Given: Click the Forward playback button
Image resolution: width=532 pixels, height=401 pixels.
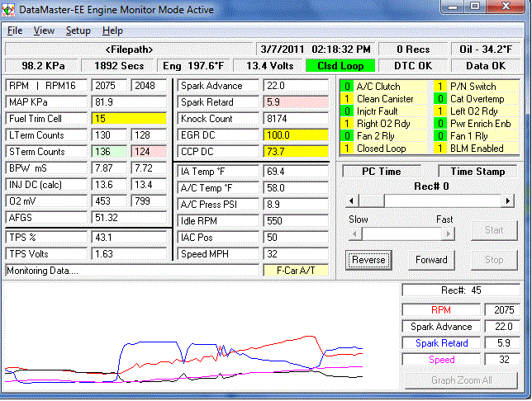Looking at the screenshot, I should pos(431,260).
